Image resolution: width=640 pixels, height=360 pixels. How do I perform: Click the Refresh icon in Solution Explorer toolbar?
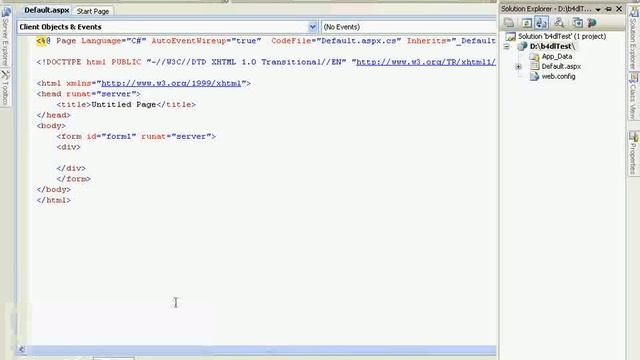coord(527,23)
